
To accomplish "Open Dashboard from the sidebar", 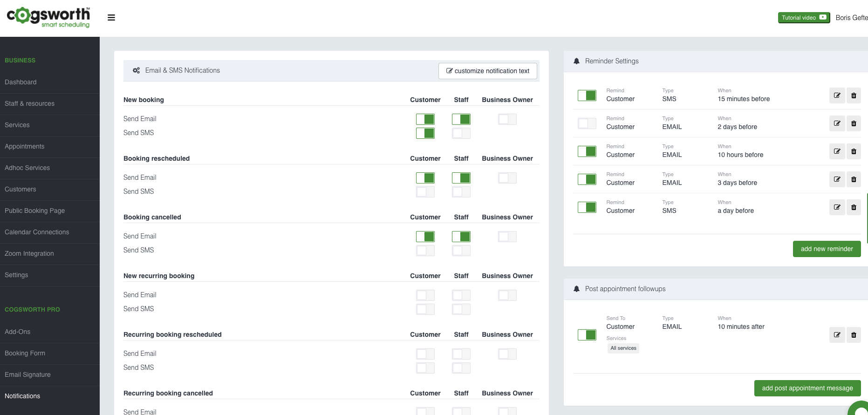I will click(x=21, y=82).
